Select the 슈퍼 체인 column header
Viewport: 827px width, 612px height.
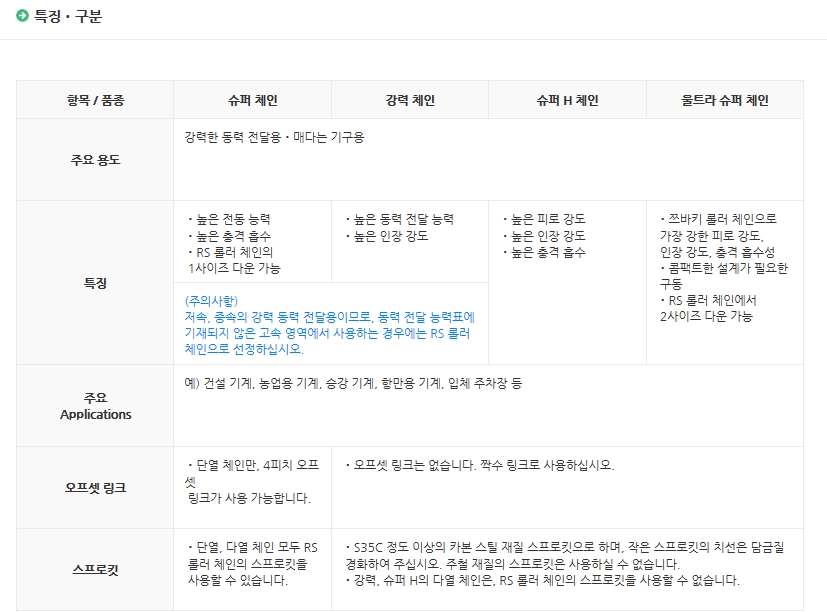point(252,100)
